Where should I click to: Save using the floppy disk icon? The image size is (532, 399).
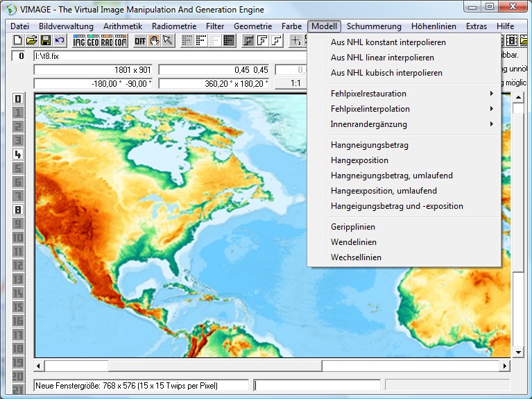coord(46,41)
